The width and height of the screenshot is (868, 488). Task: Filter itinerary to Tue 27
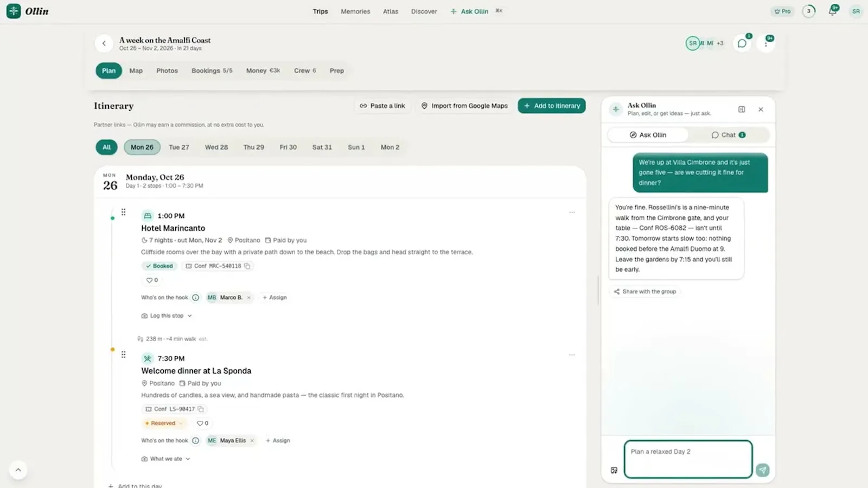click(179, 147)
